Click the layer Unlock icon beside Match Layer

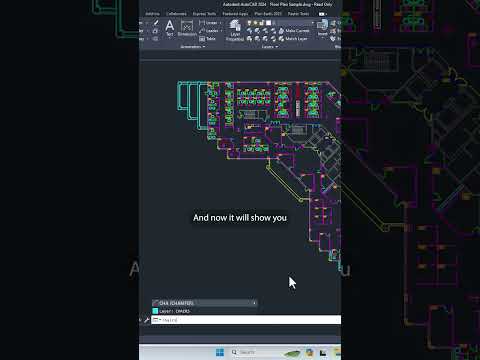273,39
